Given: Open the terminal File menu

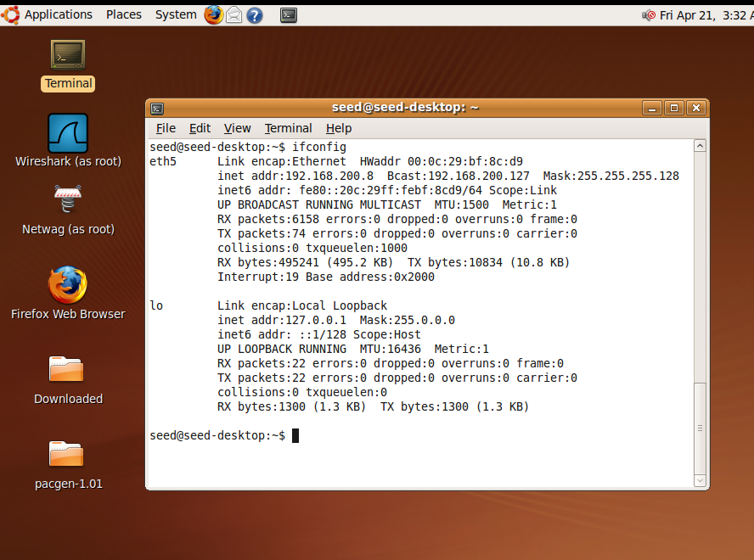Looking at the screenshot, I should [166, 128].
